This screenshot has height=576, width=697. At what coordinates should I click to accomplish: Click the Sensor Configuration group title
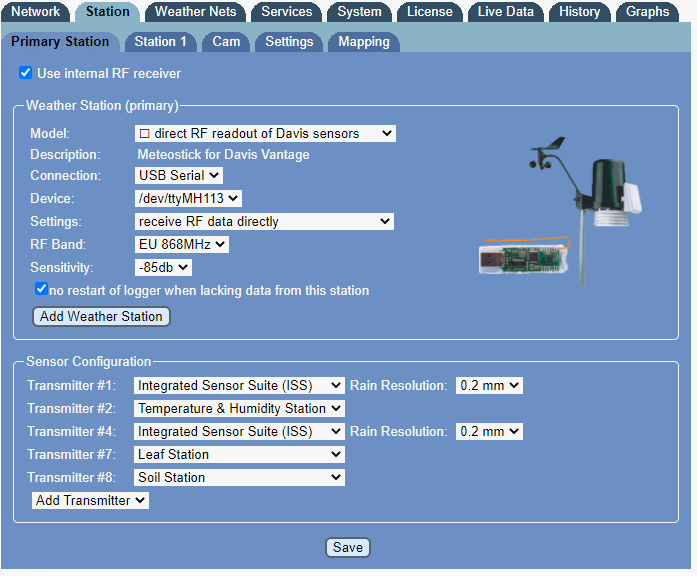(x=88, y=362)
